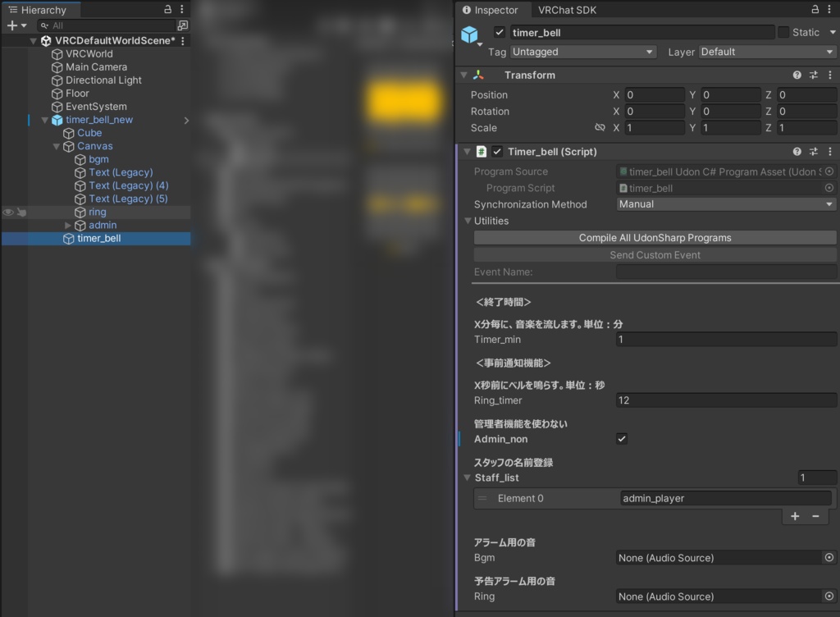
Task: Open the Tag dropdown set to Untagged
Action: 583,52
